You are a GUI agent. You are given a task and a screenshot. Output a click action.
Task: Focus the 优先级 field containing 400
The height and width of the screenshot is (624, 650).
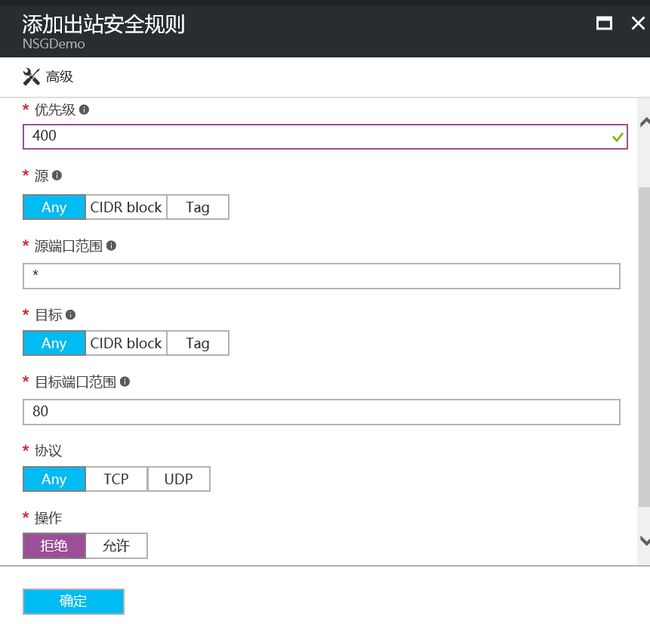pyautogui.click(x=325, y=136)
